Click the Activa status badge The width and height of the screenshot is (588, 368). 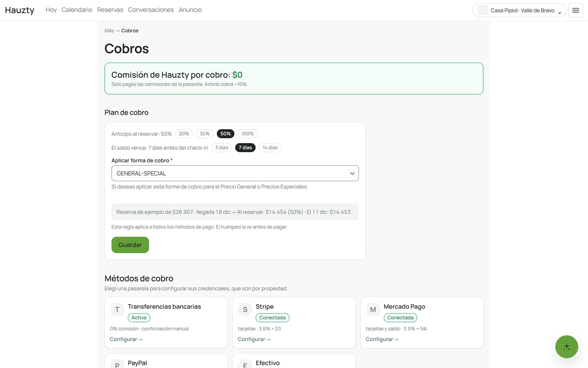click(x=139, y=318)
